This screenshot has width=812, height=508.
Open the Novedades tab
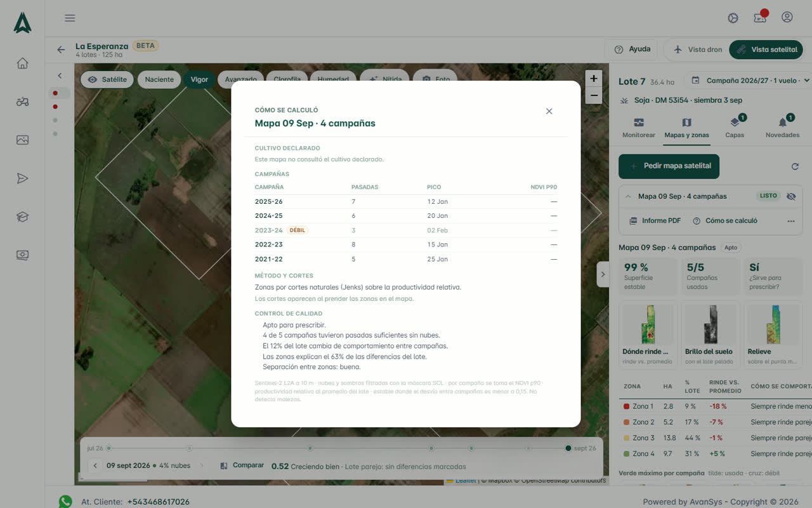[783, 127]
